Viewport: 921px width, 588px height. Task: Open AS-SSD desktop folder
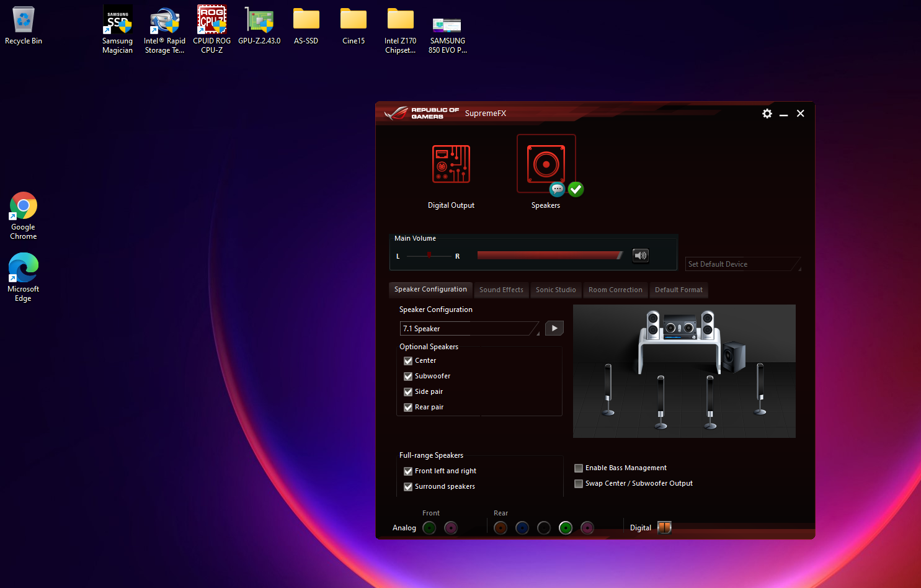[306, 25]
